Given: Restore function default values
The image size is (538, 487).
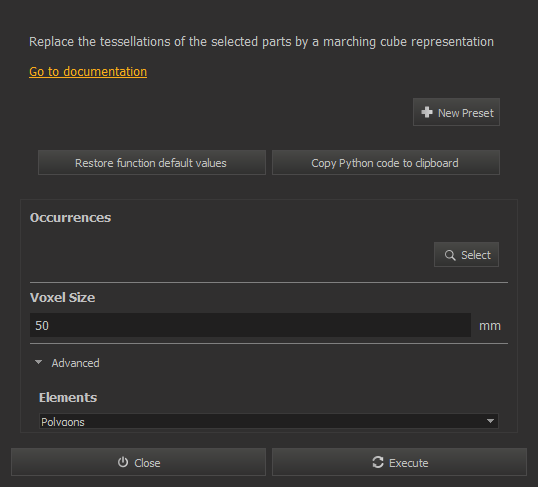Looking at the screenshot, I should click(x=152, y=163).
